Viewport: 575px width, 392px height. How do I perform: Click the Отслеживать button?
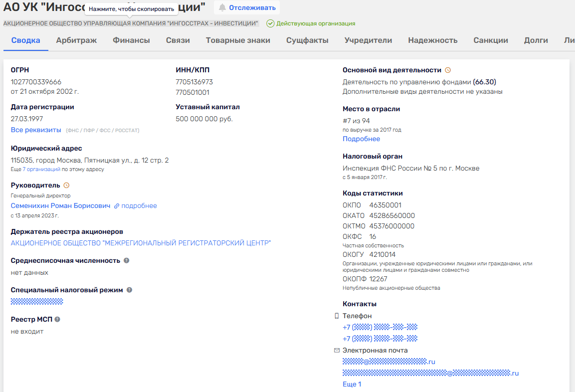coord(247,7)
